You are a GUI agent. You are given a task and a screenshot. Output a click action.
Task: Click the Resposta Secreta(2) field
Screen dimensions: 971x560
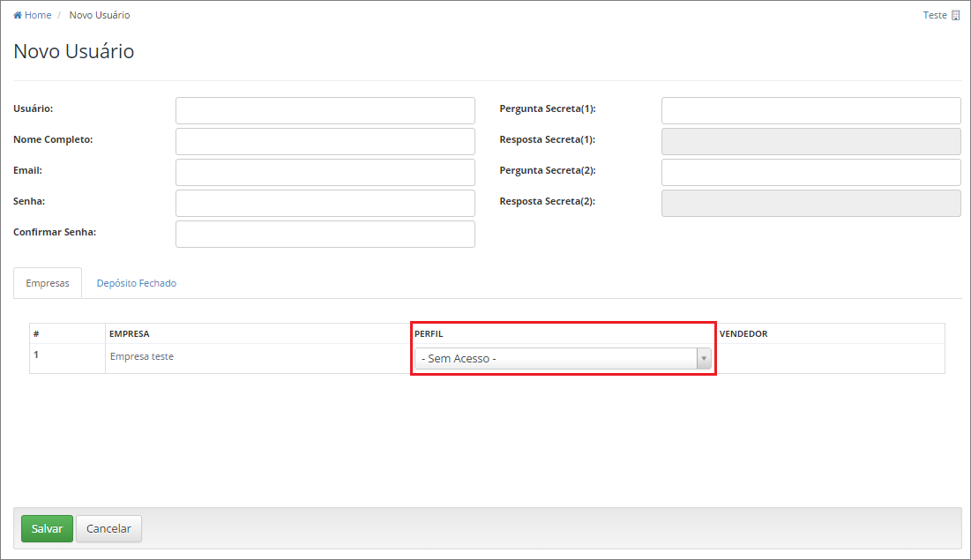811,203
